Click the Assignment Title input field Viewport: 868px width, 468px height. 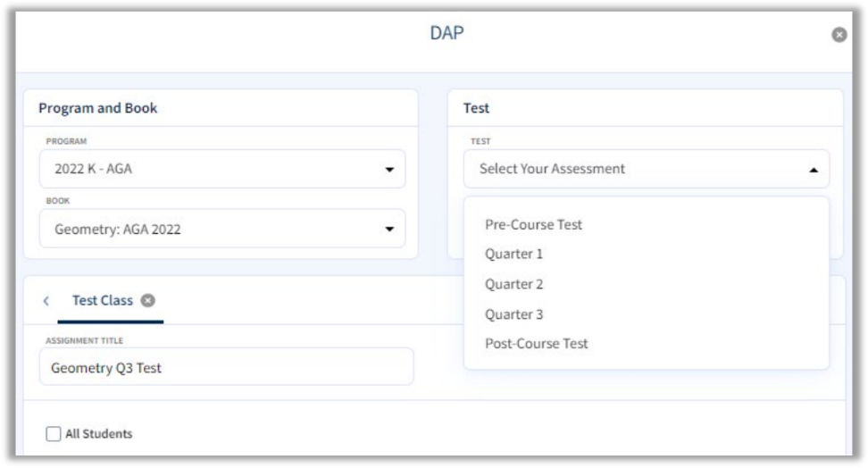(225, 367)
